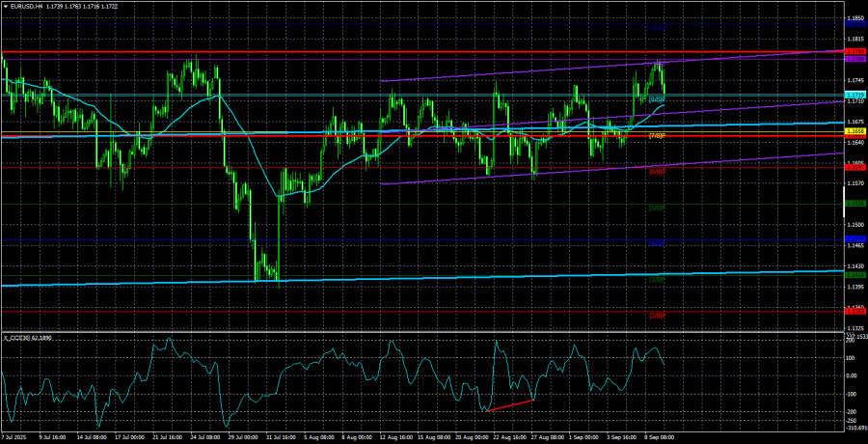Click the X_CCI(20) indicator label
The height and width of the screenshot is (444, 868).
tap(29, 337)
